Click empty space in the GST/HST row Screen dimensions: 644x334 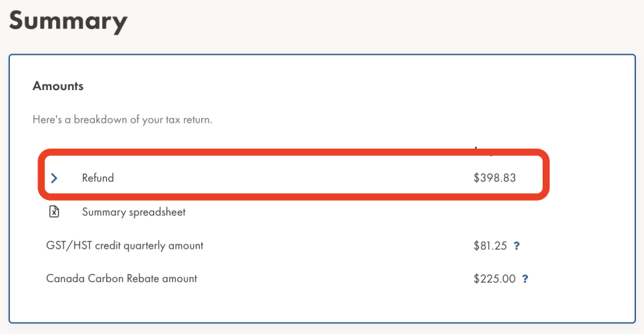pos(337,246)
